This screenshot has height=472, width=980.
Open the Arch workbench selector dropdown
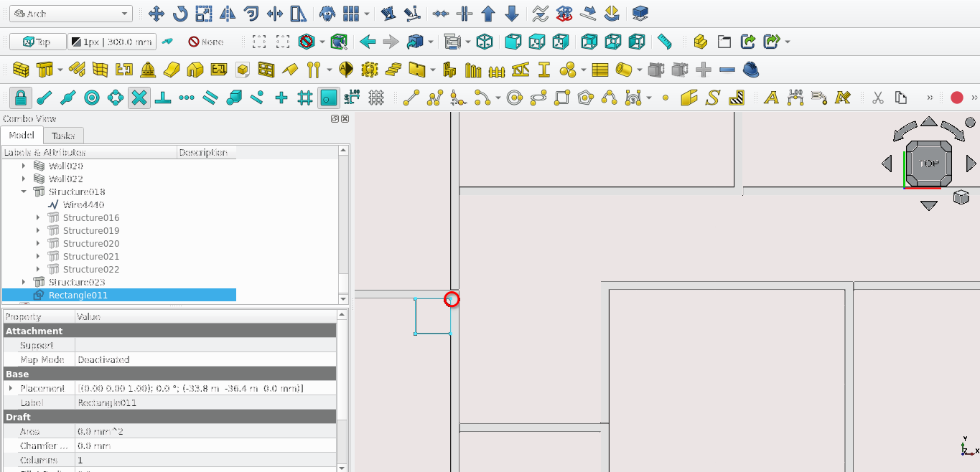[72, 14]
